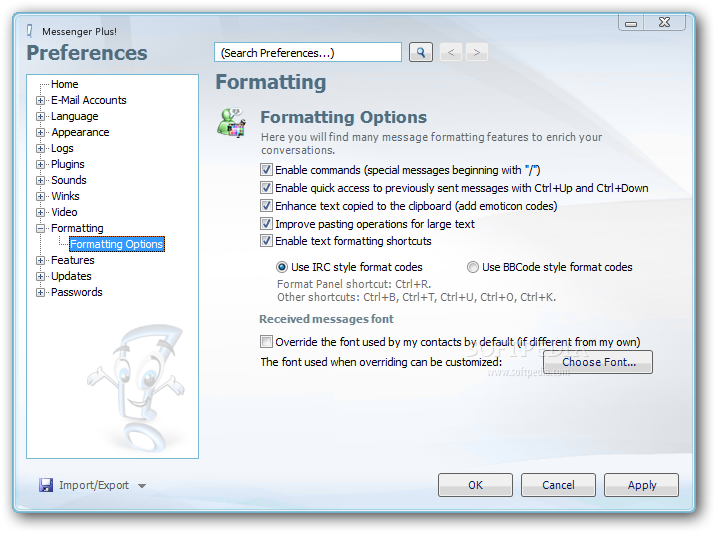Select Use BBCode style format codes
The height and width of the screenshot is (533, 716).
[473, 267]
